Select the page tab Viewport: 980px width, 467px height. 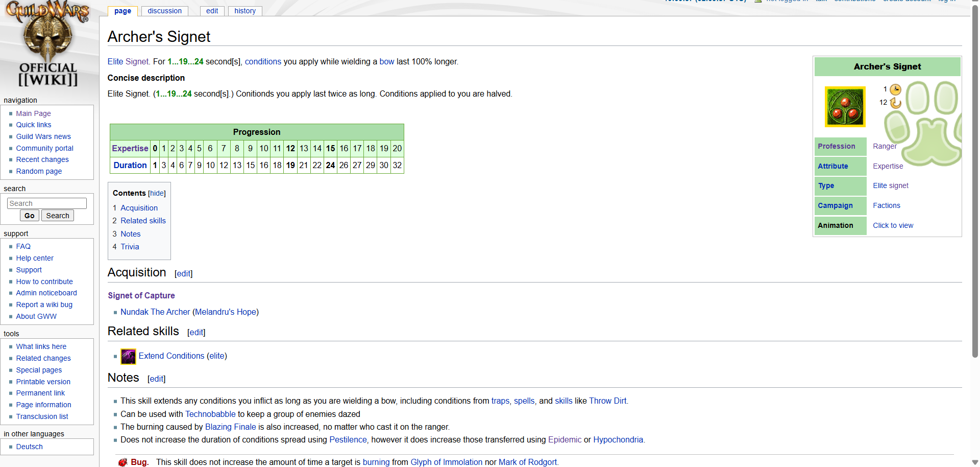point(122,11)
